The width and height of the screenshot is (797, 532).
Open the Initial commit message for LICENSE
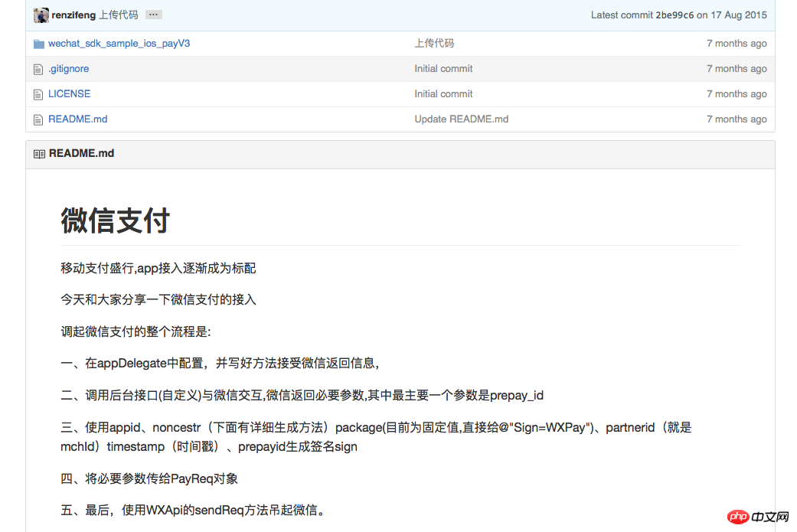point(443,94)
